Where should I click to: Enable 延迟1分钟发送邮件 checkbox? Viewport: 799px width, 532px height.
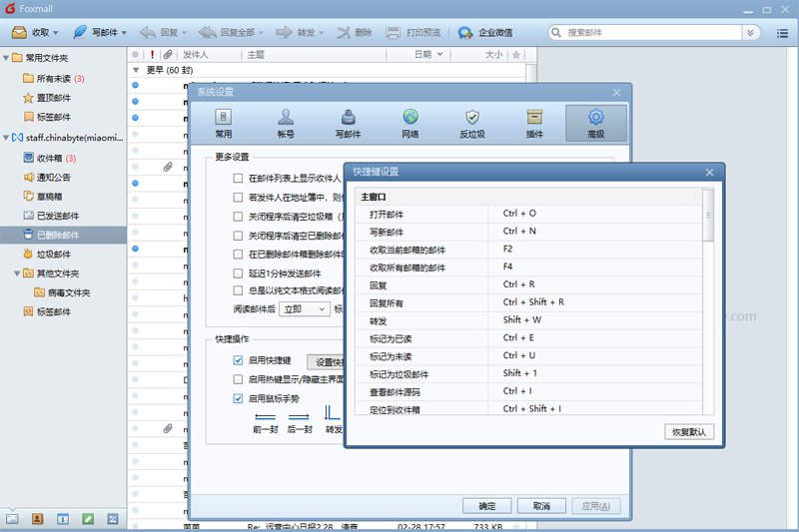coord(238,273)
